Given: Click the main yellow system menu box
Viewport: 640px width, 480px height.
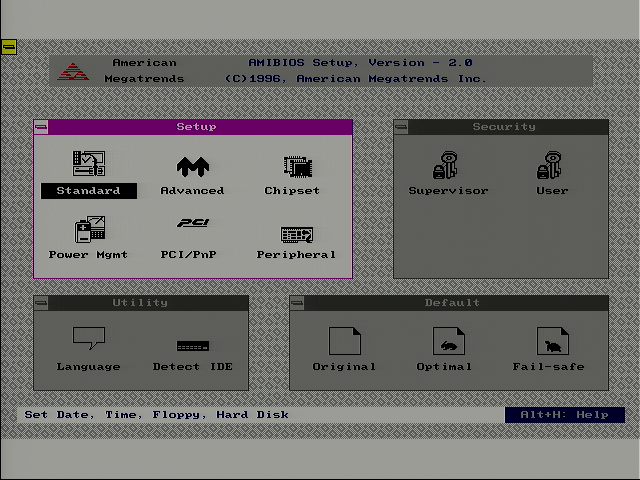Looking at the screenshot, I should (8, 46).
